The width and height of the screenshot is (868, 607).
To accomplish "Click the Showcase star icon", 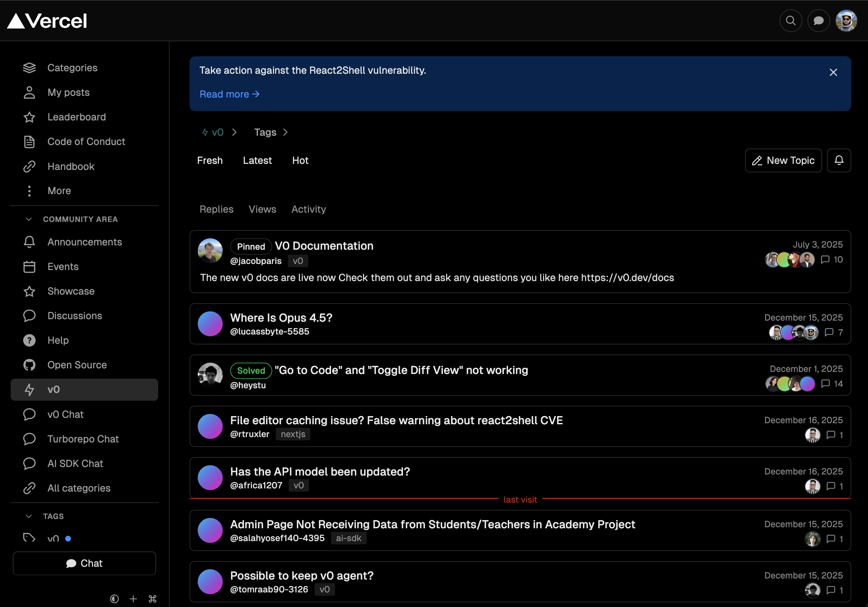I will click(29, 291).
